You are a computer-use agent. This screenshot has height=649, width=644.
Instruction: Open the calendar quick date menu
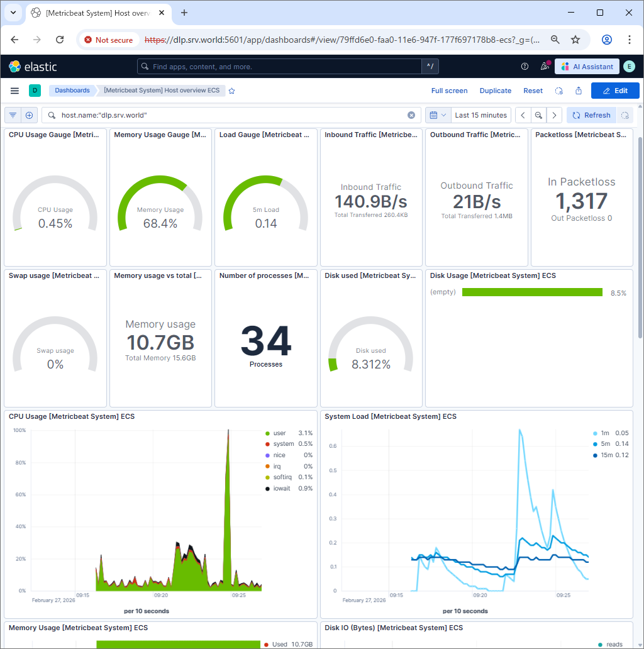click(438, 115)
